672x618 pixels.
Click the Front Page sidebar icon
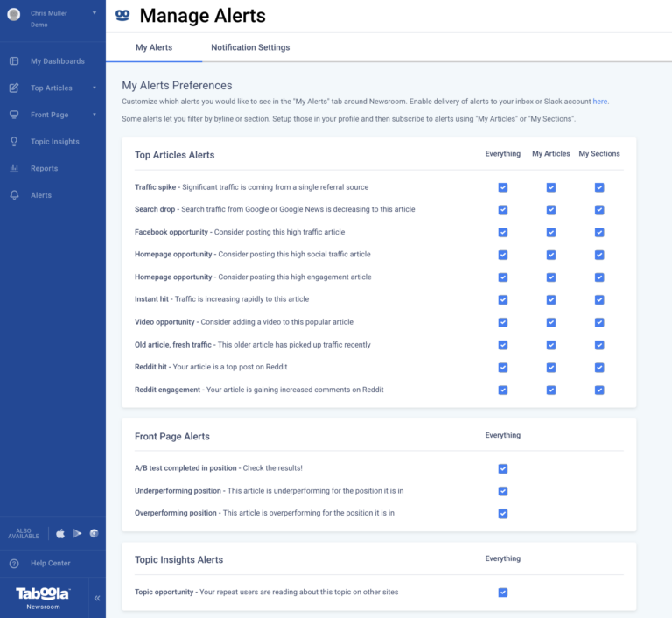pos(14,115)
